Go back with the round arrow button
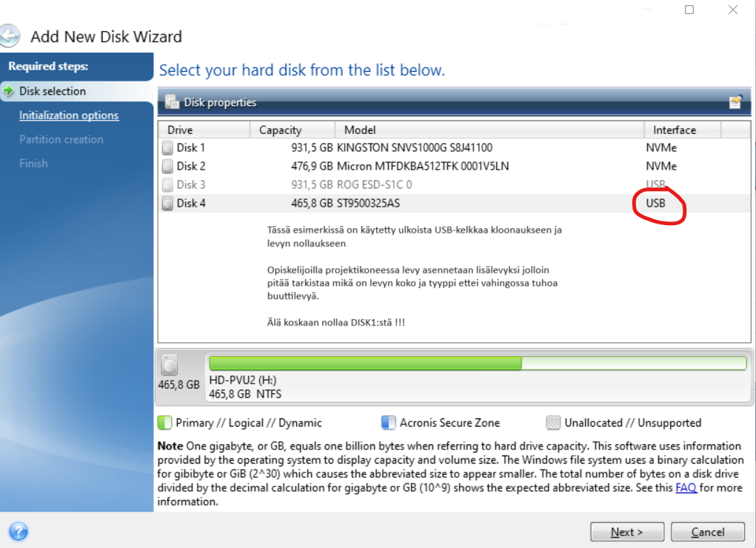Image resolution: width=756 pixels, height=548 pixels. coord(9,36)
